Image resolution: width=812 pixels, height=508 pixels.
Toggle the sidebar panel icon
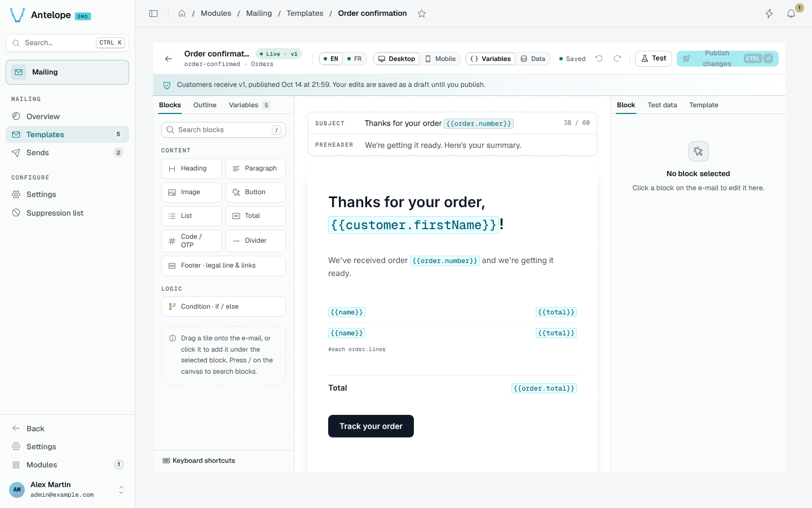click(153, 14)
